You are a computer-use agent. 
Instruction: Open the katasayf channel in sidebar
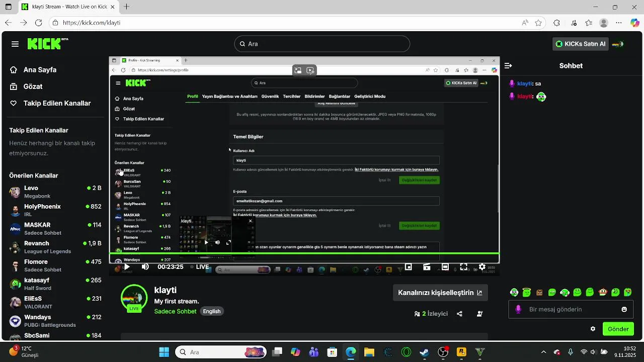pos(55,284)
